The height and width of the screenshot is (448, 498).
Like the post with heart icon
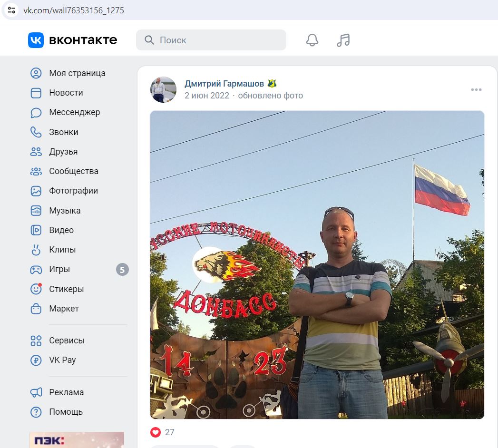pyautogui.click(x=156, y=432)
